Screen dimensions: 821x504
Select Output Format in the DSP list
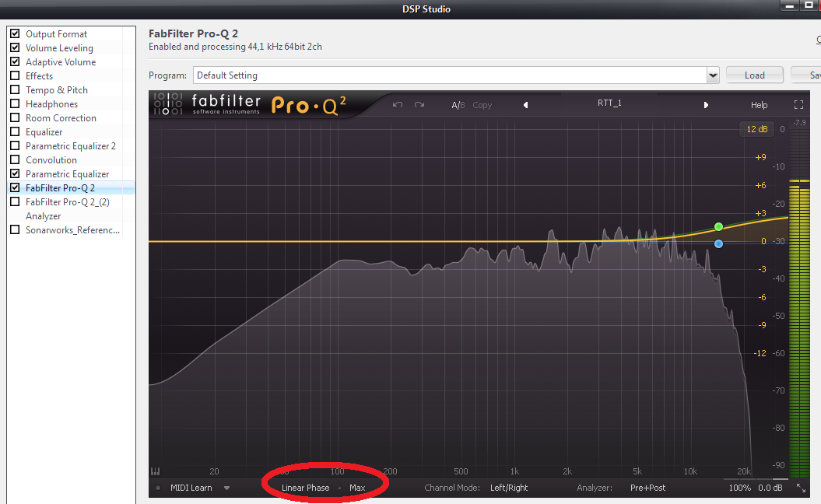click(x=56, y=34)
